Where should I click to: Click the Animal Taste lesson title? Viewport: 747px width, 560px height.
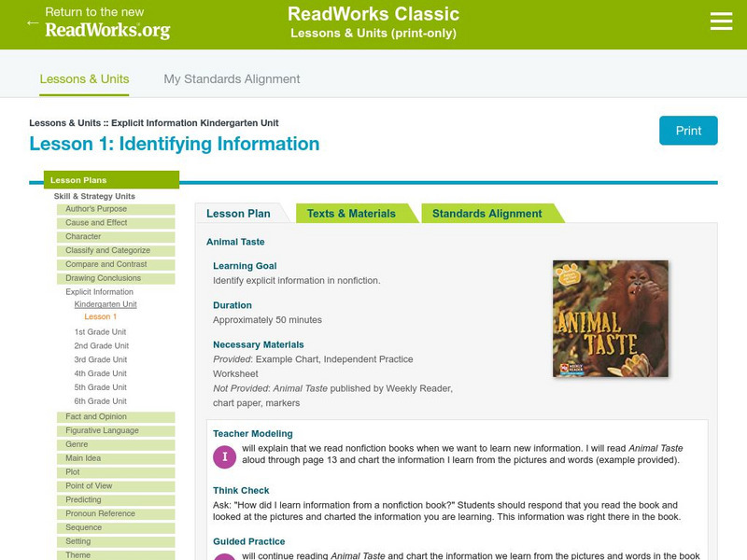pos(235,242)
